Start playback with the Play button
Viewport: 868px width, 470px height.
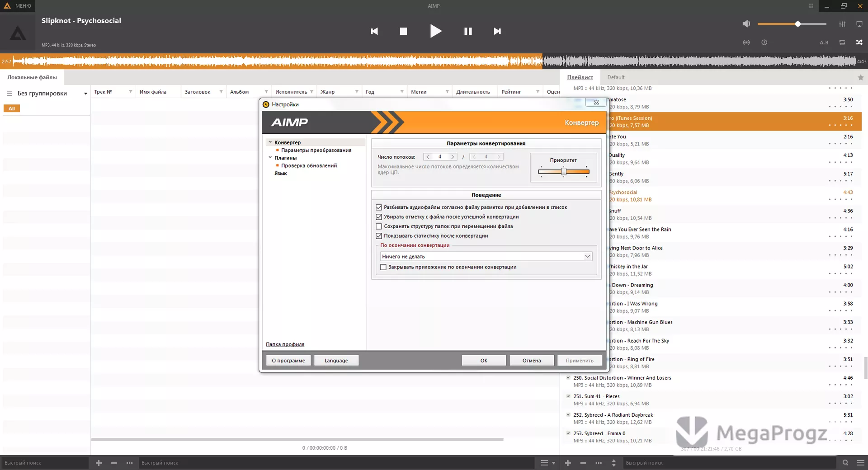tap(435, 31)
